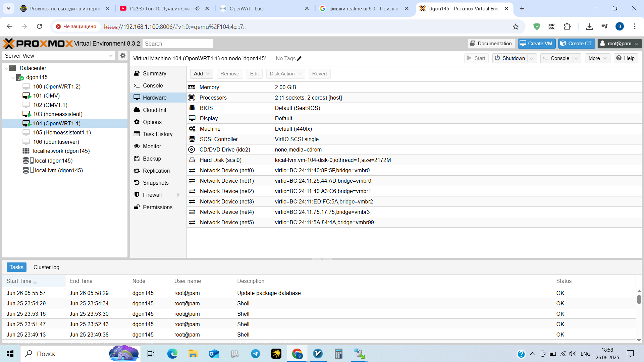Collapse the Datacenter tree node
Screen dimensions: 644x362
point(6,68)
